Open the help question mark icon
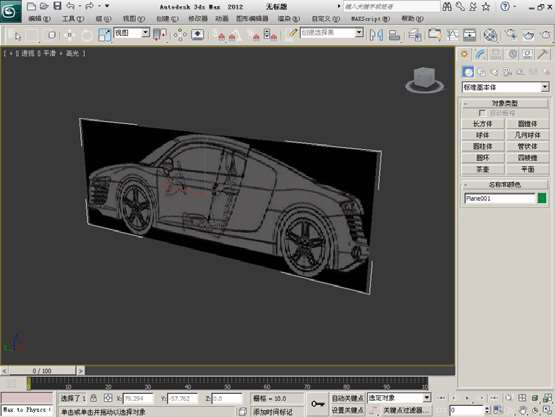Screen dimensions: 555x417 coord(505,6)
